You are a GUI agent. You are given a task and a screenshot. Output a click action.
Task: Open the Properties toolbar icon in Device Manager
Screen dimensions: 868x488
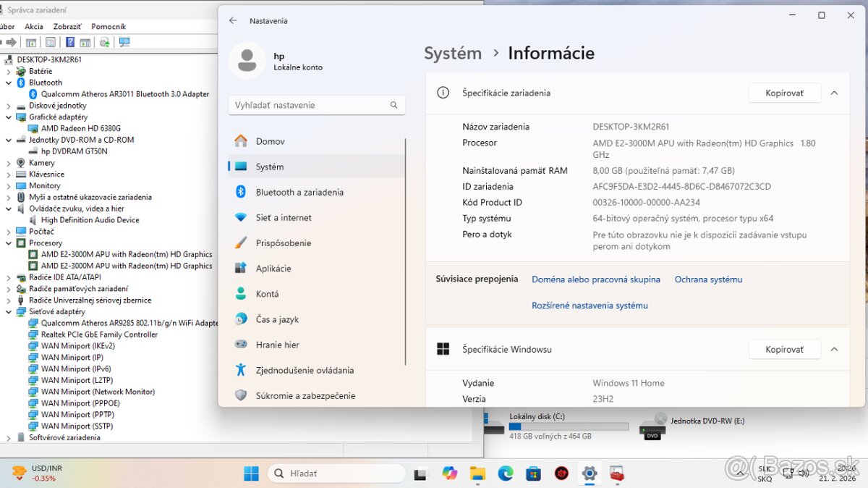click(50, 42)
